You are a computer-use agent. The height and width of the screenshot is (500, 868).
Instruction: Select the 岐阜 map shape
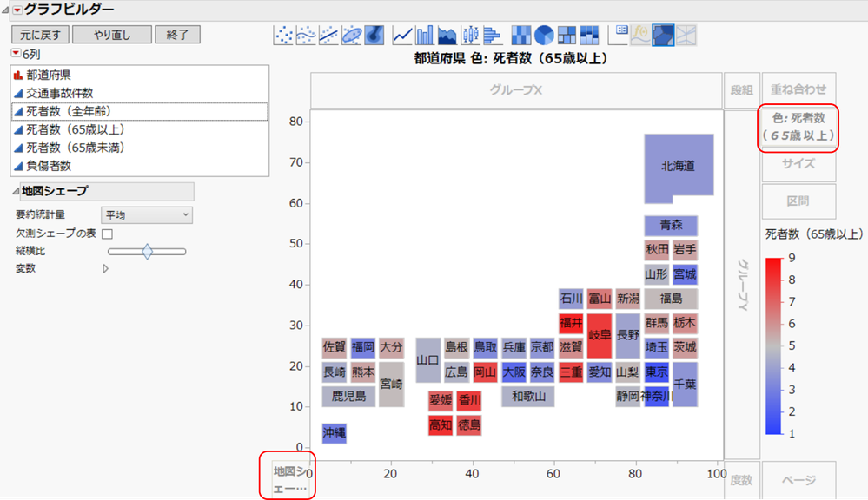click(600, 335)
